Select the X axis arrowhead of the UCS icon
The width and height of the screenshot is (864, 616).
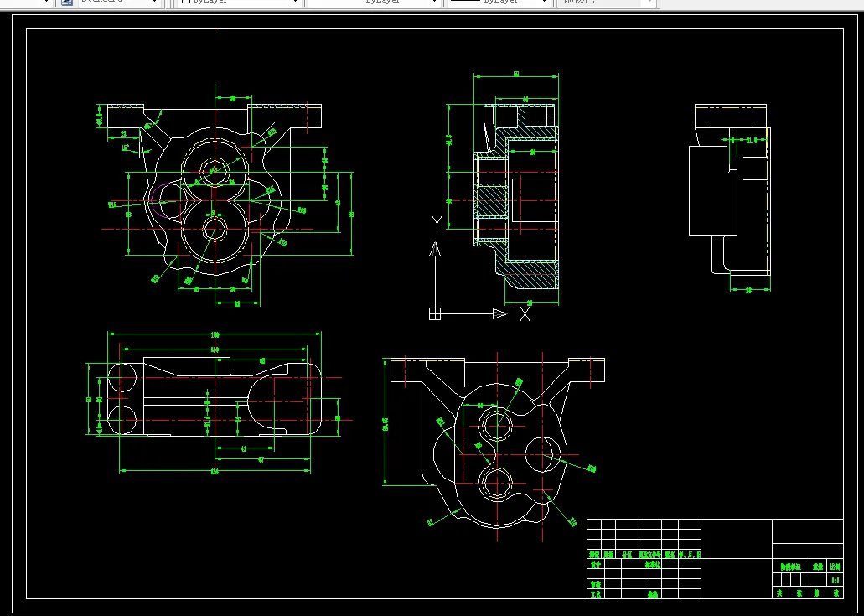(499, 313)
